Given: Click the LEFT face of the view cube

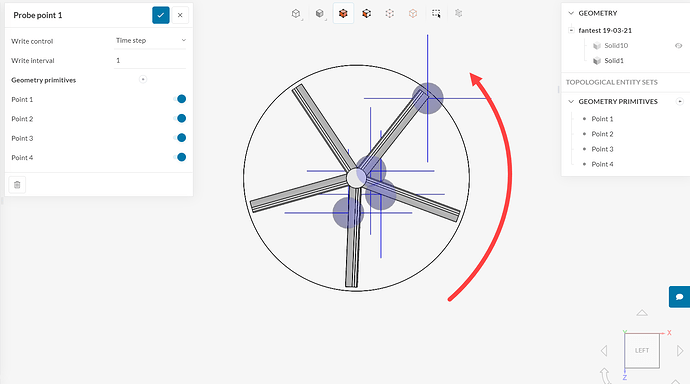Looking at the screenshot, I should point(642,351).
